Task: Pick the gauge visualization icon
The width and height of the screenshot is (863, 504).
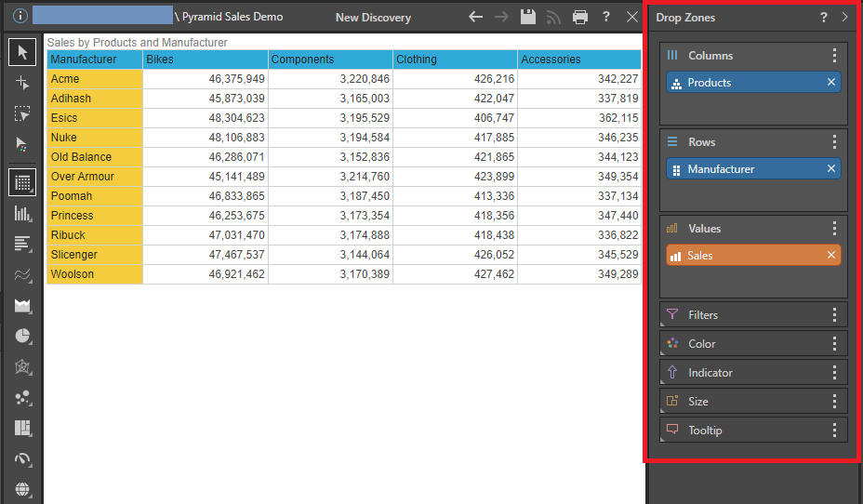Action: [x=22, y=459]
